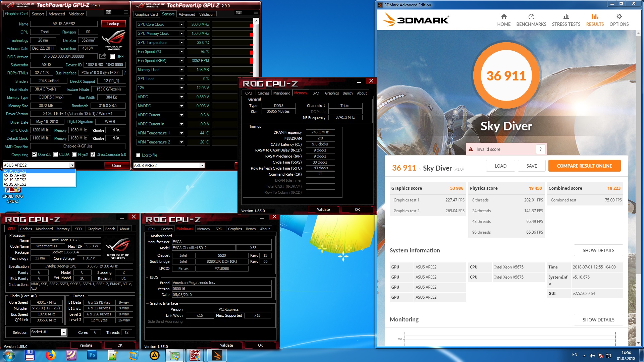Open AIMP player from taskbar
Image resolution: width=644 pixels, height=362 pixels.
(x=154, y=355)
